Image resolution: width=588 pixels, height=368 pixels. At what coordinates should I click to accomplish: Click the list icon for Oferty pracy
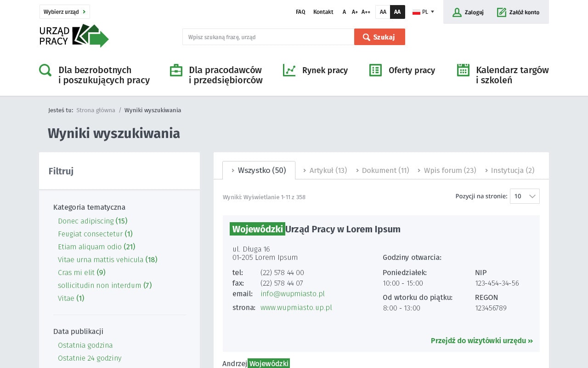tap(375, 70)
